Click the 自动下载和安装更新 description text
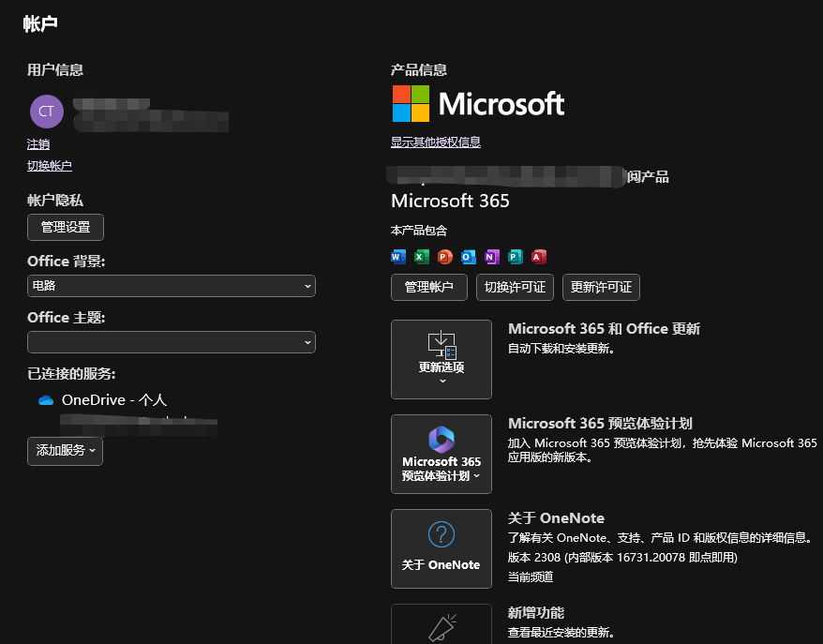 tap(561, 349)
